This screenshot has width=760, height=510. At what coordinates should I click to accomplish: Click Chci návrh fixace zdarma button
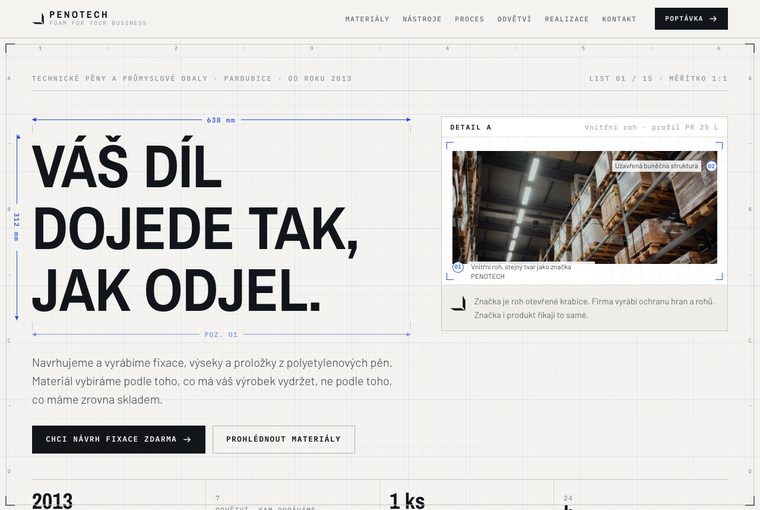pyautogui.click(x=119, y=439)
